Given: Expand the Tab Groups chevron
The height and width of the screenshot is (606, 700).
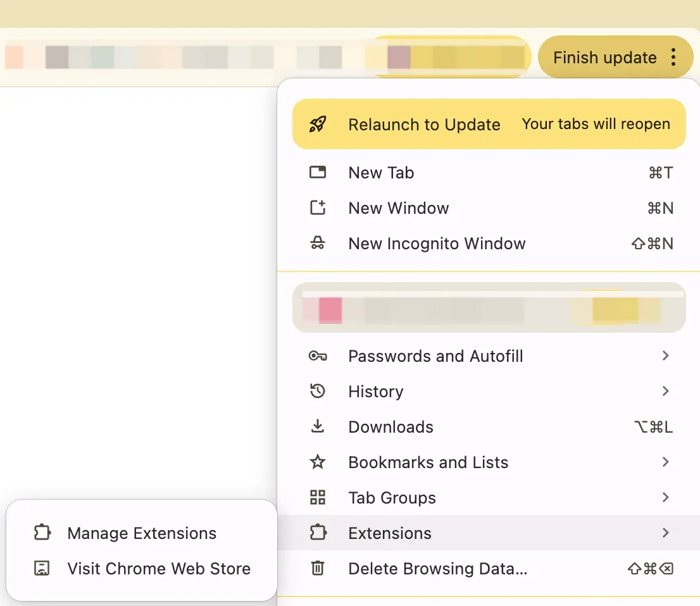Looking at the screenshot, I should pos(666,497).
